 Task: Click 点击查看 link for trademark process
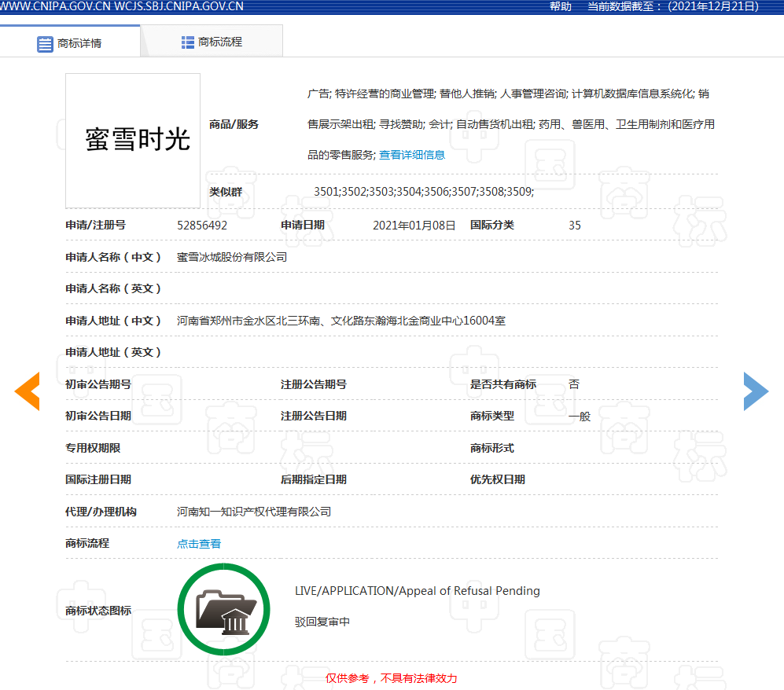click(199, 544)
